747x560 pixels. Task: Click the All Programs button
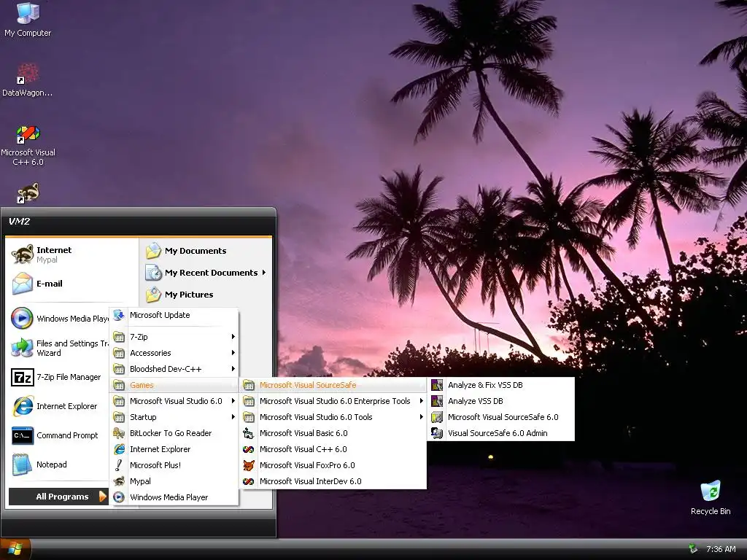(x=58, y=496)
